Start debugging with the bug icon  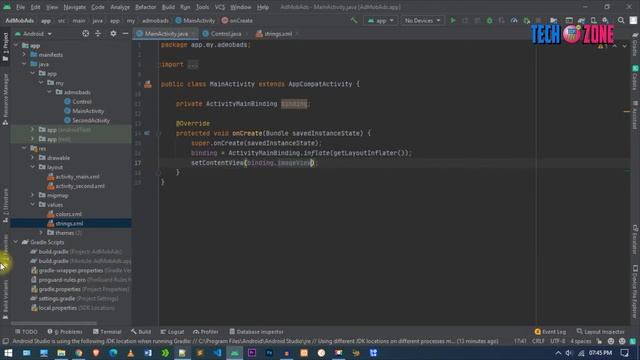[489, 20]
